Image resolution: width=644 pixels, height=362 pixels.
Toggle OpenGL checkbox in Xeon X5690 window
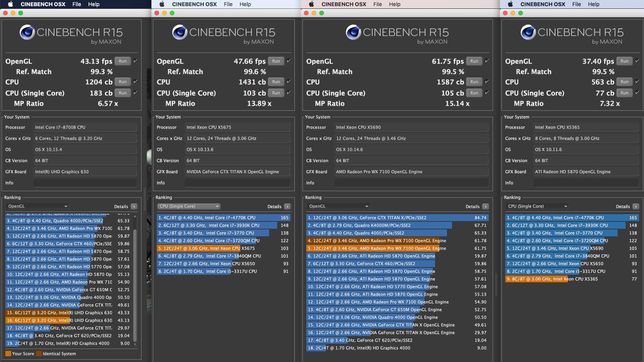pyautogui.click(x=487, y=61)
